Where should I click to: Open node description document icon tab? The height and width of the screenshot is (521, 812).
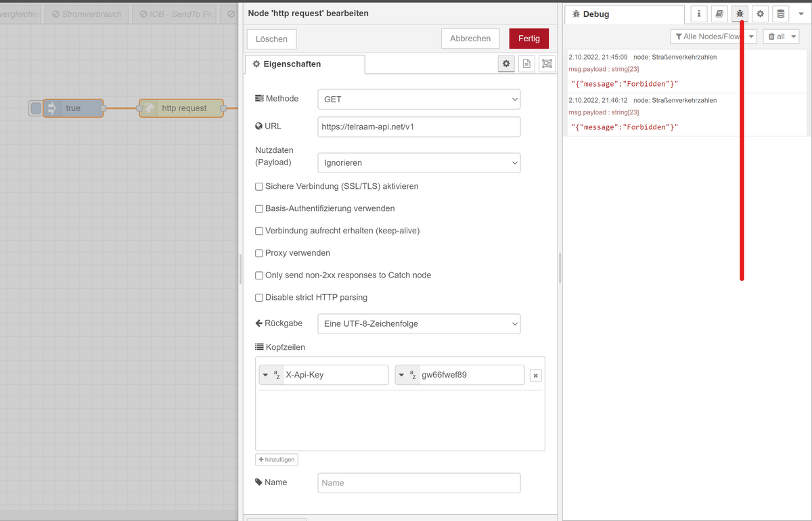(526, 64)
